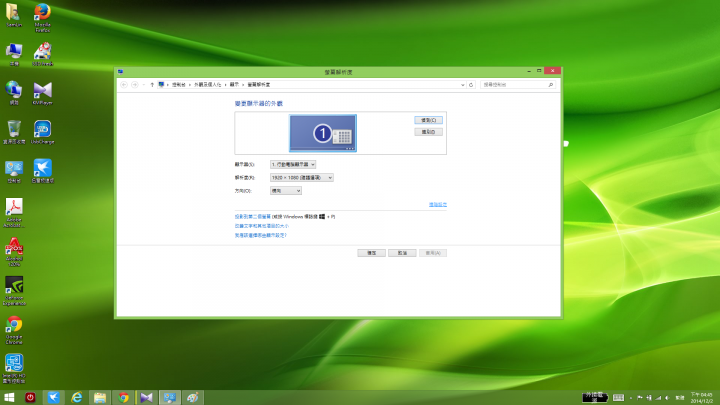
Task: Click the 控制台 breadcrumb in the address bar
Action: [x=179, y=84]
